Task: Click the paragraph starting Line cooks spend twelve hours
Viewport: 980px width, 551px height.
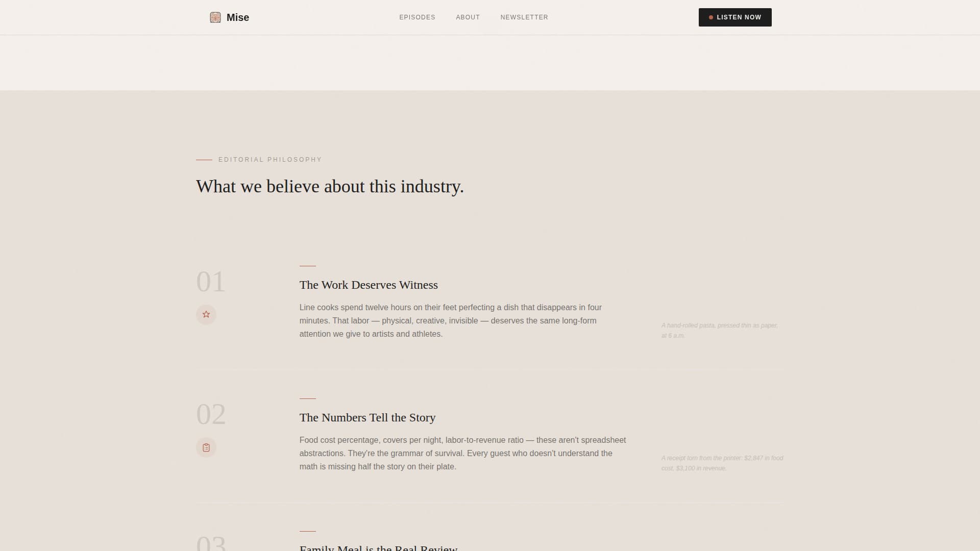Action: pos(451,321)
